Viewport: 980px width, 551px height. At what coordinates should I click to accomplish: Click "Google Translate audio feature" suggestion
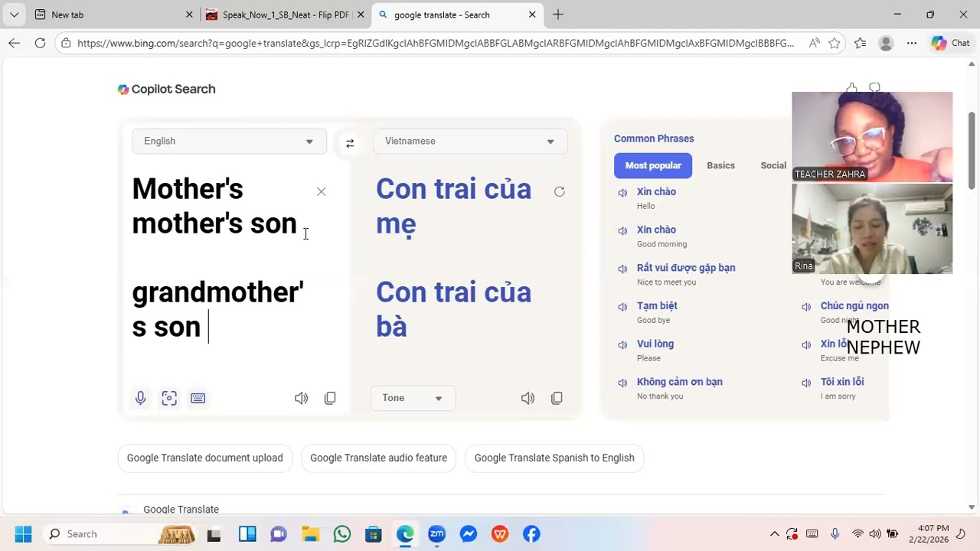[378, 458]
